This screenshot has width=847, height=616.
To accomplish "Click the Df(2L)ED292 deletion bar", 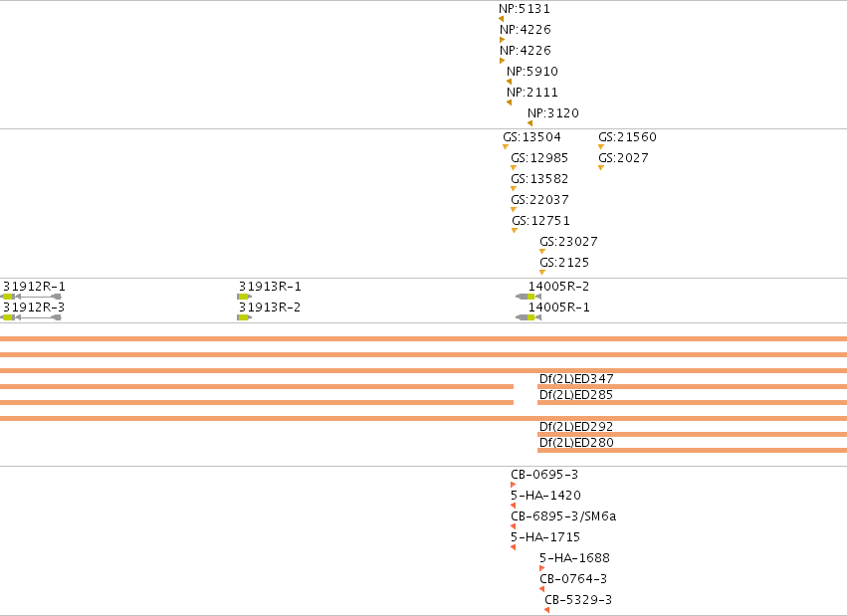I will (x=692, y=434).
